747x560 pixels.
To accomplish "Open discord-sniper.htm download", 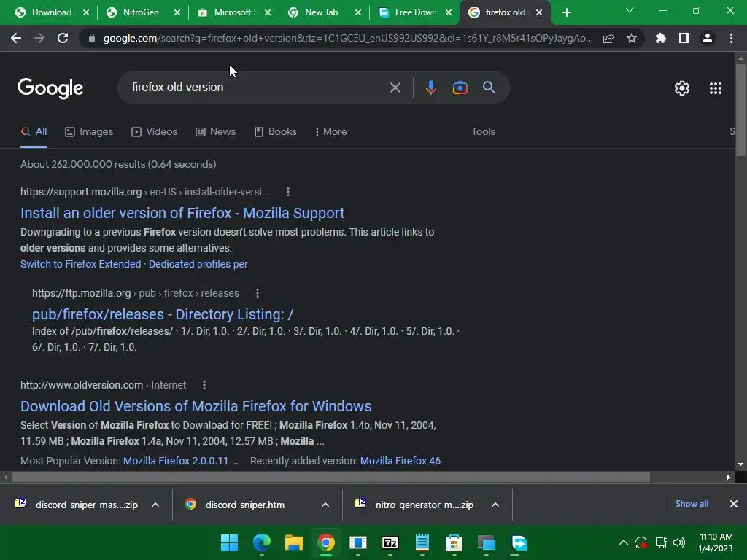I will (245, 505).
